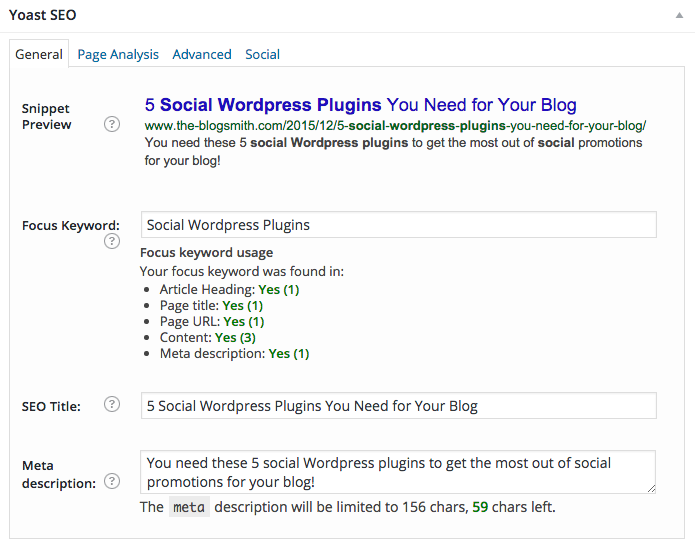Click the 'Page title: Yes (1)' item
Screen dimensions: 695x547
click(x=211, y=305)
